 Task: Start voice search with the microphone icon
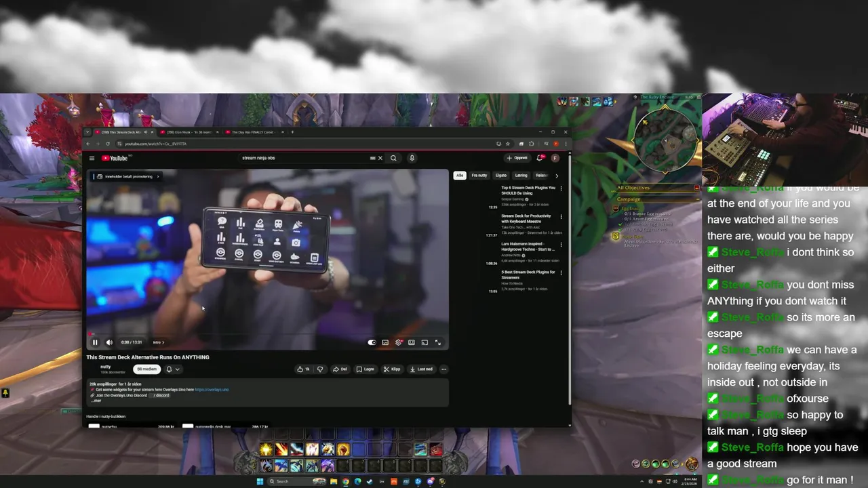pyautogui.click(x=412, y=158)
